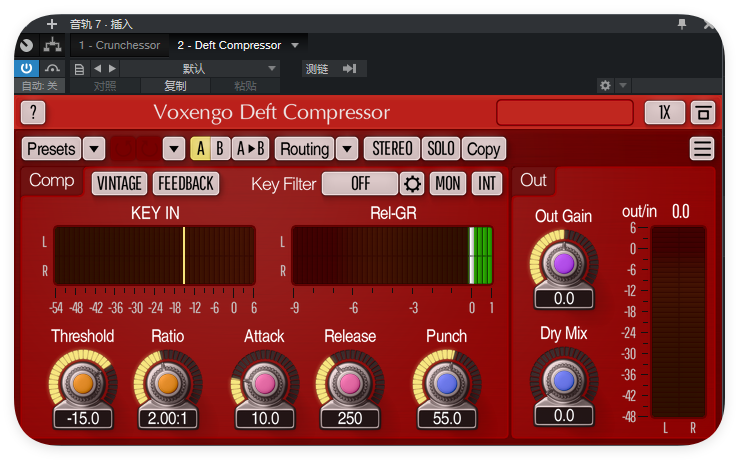Click the Punch value field 55.0
Screen dimensions: 739x460
tap(447, 419)
